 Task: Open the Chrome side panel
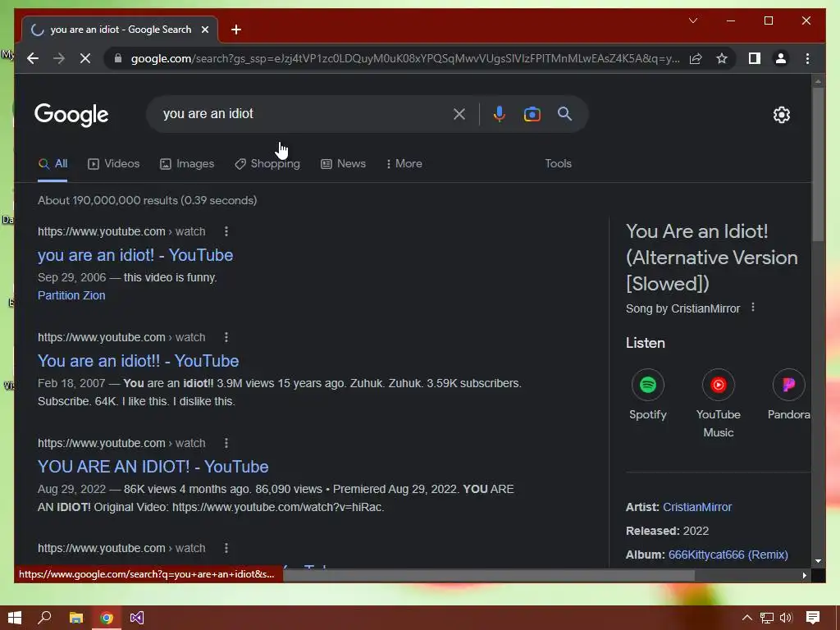tap(755, 58)
